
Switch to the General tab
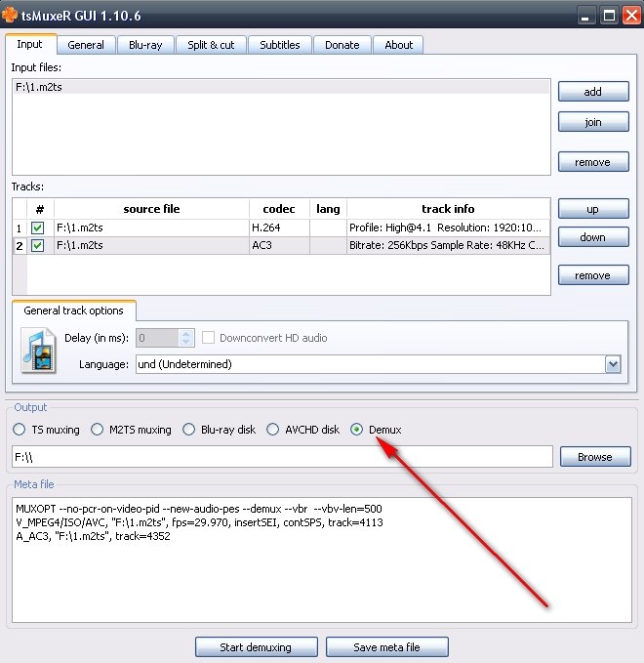[86, 45]
